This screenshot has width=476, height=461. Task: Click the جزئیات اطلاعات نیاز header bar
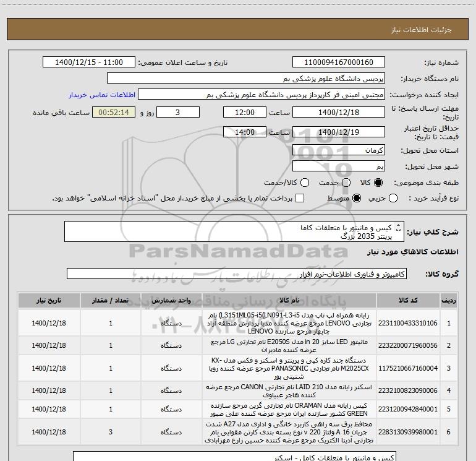tap(237, 29)
